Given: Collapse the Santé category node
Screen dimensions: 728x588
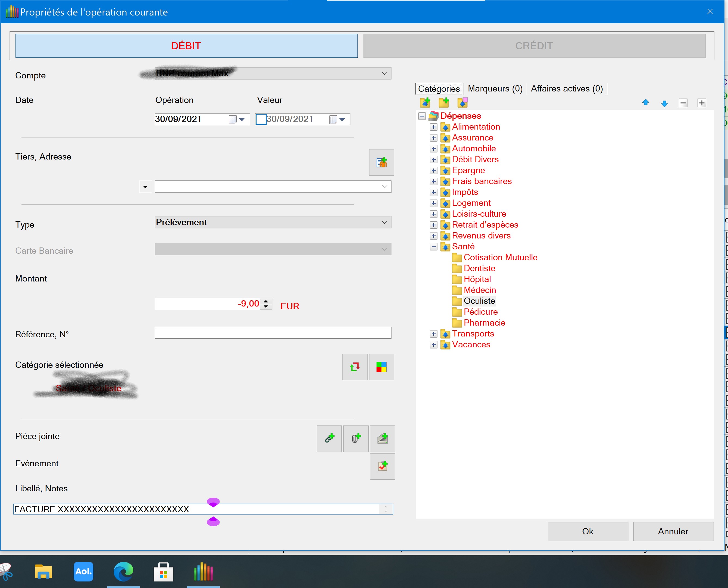Looking at the screenshot, I should (434, 247).
